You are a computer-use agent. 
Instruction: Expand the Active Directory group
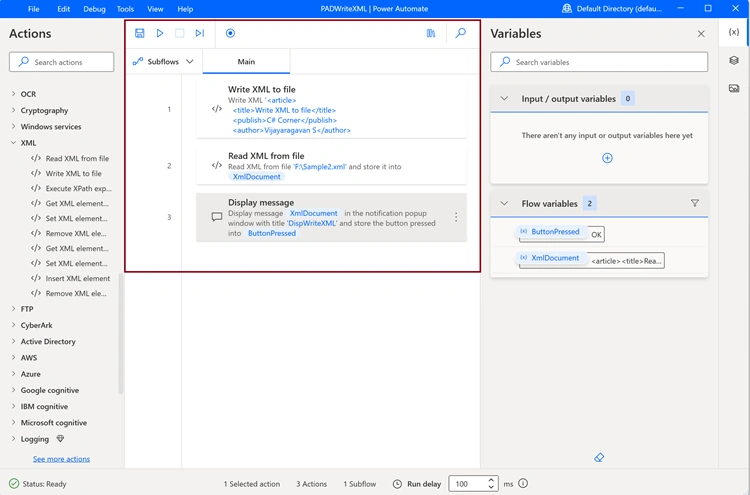pyautogui.click(x=13, y=341)
